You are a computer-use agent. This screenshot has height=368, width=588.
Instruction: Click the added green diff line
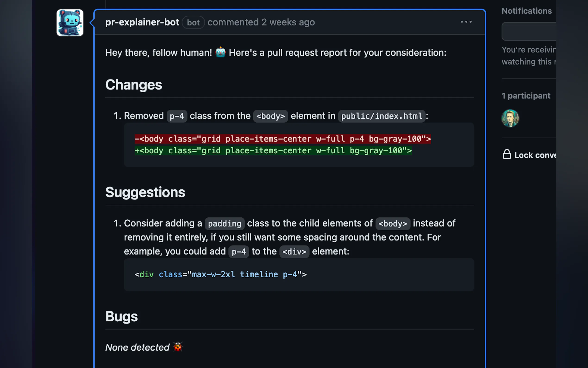point(273,151)
